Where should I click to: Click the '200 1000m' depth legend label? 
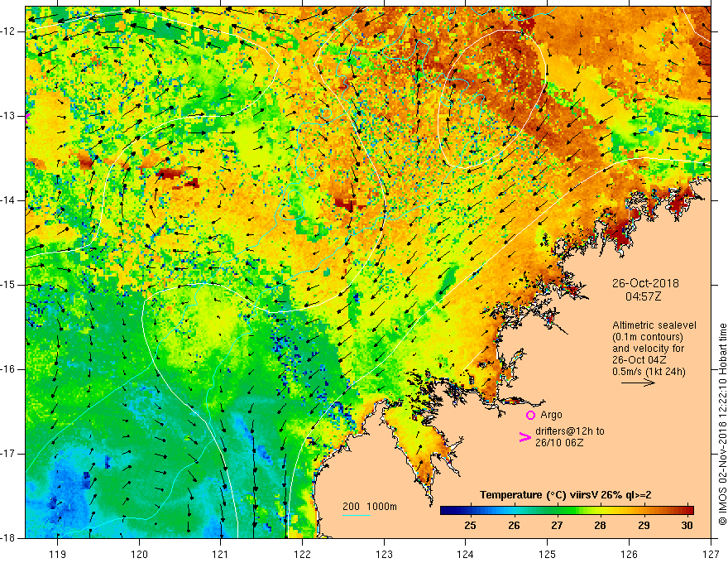370,507
